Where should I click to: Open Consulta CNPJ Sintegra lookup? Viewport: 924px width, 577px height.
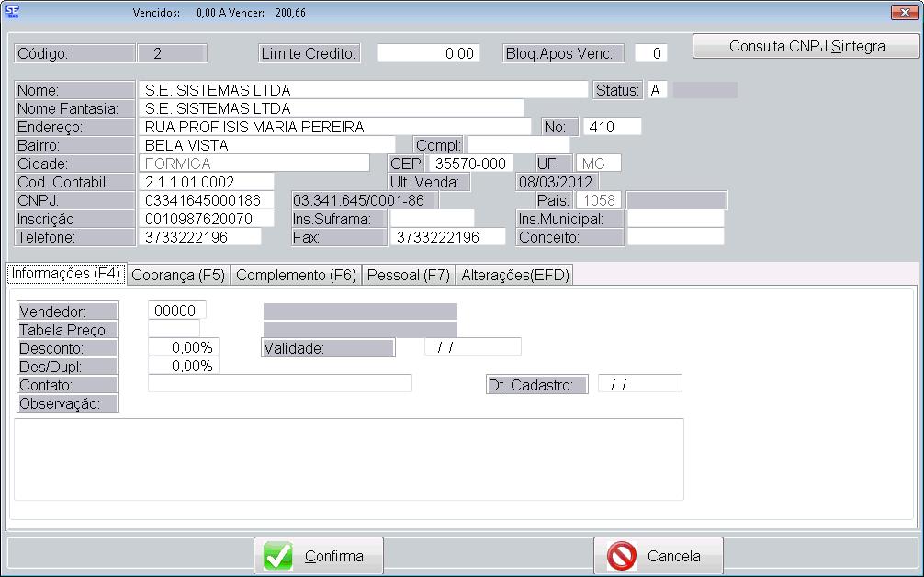(806, 46)
